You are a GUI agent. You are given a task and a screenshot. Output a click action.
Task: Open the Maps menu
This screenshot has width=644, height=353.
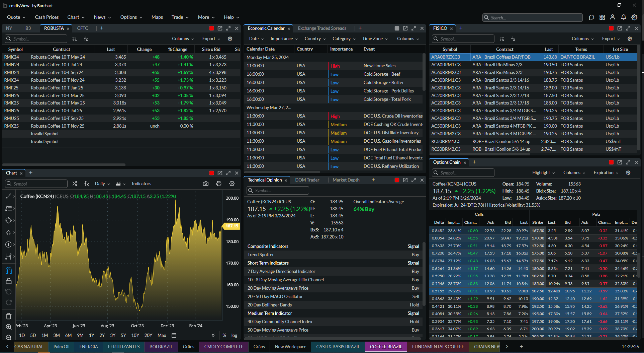point(157,17)
